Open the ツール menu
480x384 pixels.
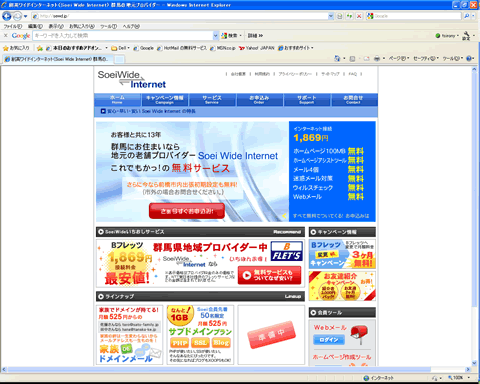click(108, 26)
